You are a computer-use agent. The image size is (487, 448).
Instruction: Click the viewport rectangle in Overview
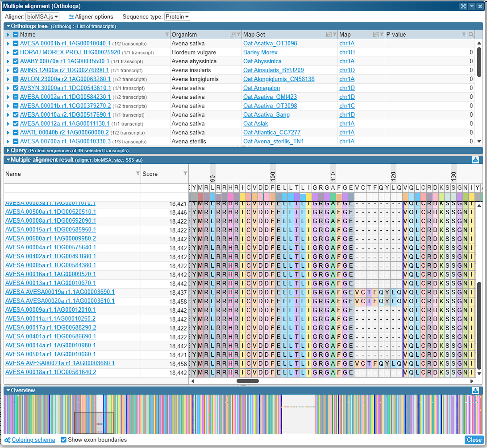94,423
